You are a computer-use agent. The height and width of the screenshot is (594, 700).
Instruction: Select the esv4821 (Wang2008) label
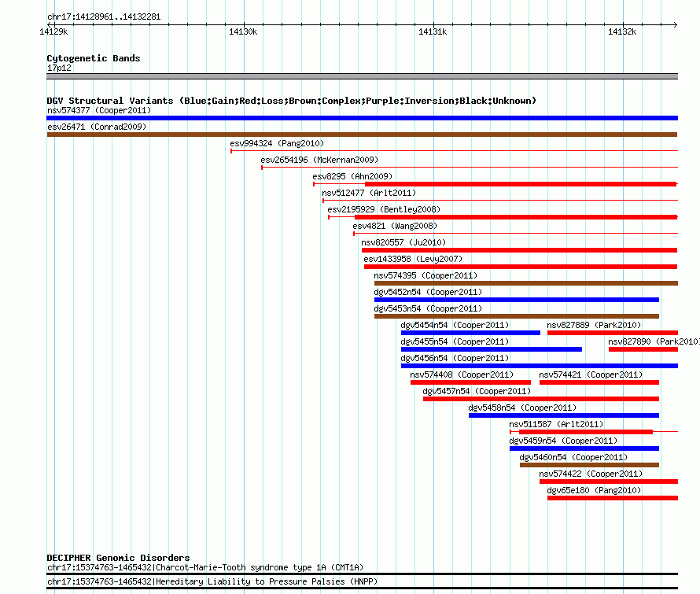pyautogui.click(x=395, y=226)
